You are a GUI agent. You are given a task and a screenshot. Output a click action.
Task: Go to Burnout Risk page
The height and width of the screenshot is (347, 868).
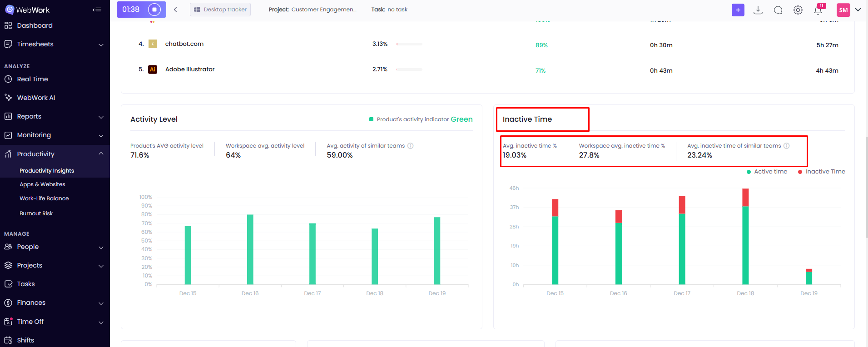point(36,213)
